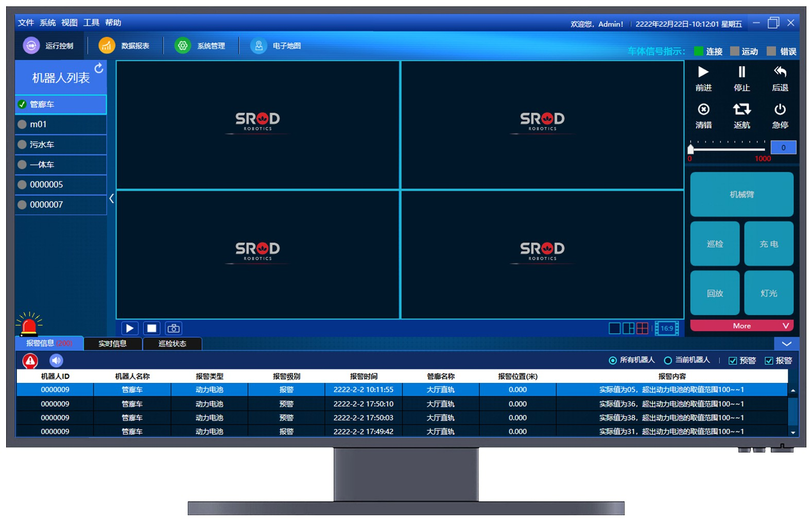Viewport: 812px width, 521px height.
Task: Select alarm row at 2222-2-2 17:50:10
Action: click(x=402, y=404)
